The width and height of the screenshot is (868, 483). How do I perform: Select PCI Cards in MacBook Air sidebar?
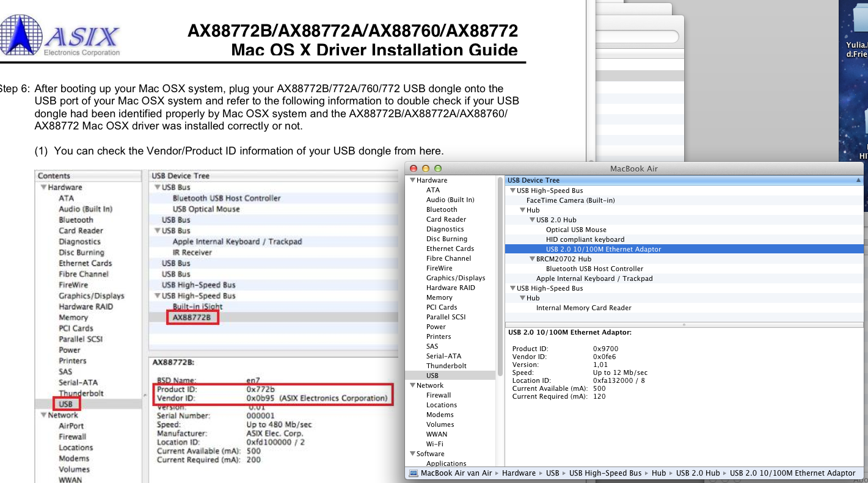tap(442, 307)
